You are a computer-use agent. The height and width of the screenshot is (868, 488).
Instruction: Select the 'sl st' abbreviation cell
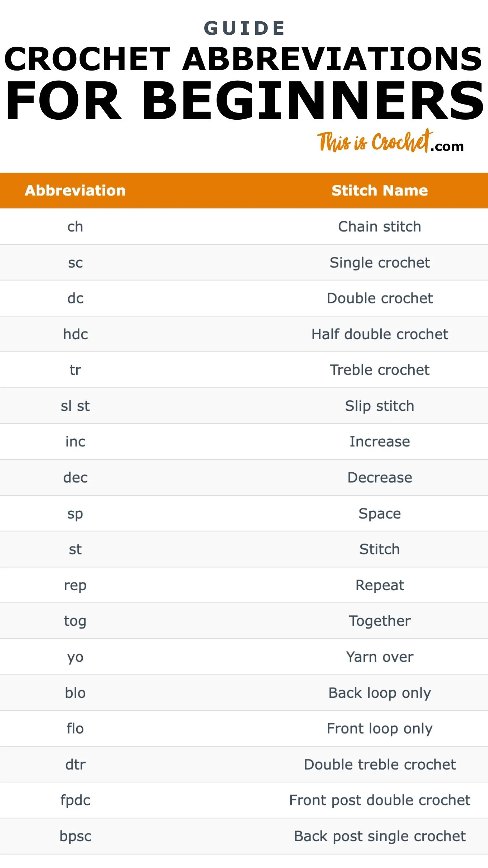point(75,406)
